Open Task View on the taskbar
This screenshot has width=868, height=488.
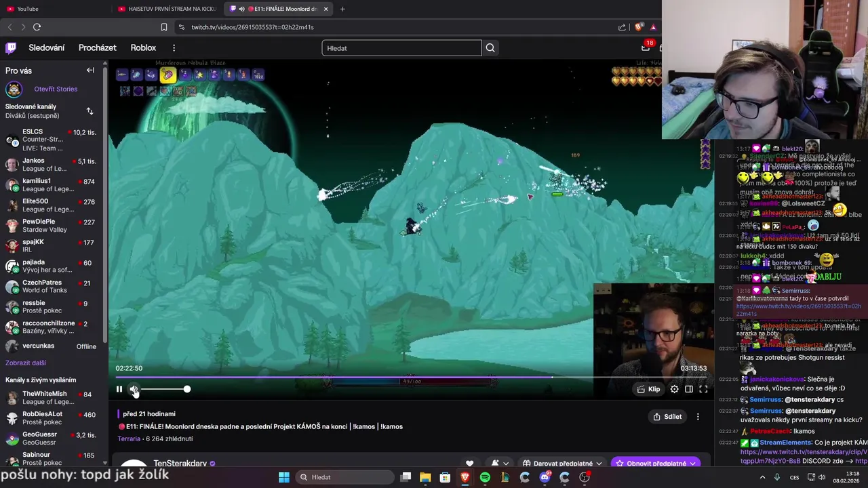click(x=406, y=477)
